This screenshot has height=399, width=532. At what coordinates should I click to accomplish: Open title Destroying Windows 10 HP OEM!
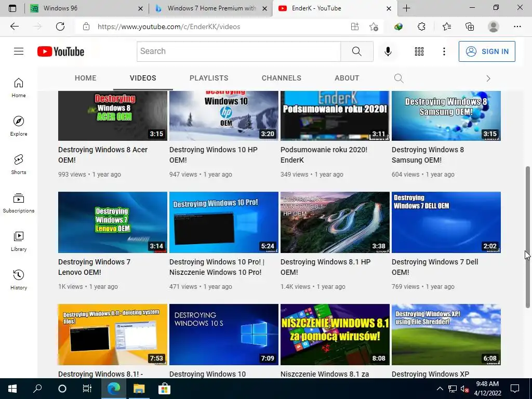[x=214, y=155]
